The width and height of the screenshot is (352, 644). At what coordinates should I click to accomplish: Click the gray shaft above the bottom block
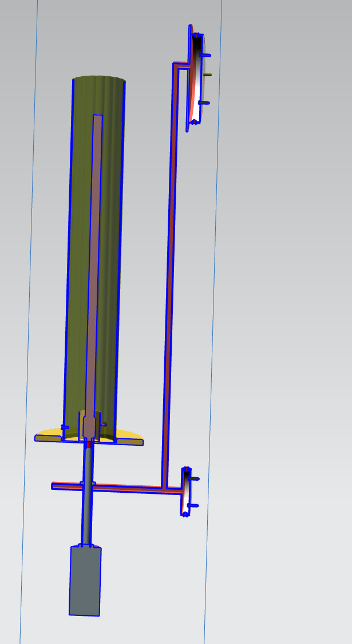tap(88, 497)
